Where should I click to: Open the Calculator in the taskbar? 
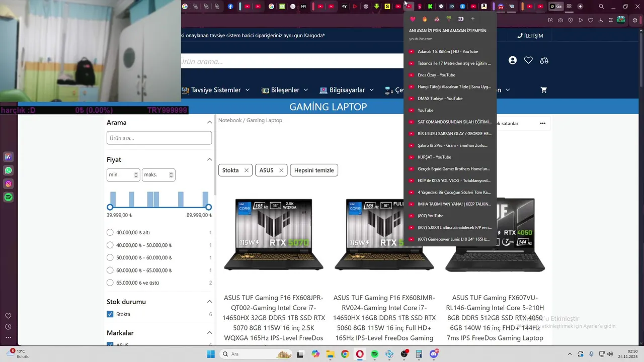coord(419,354)
